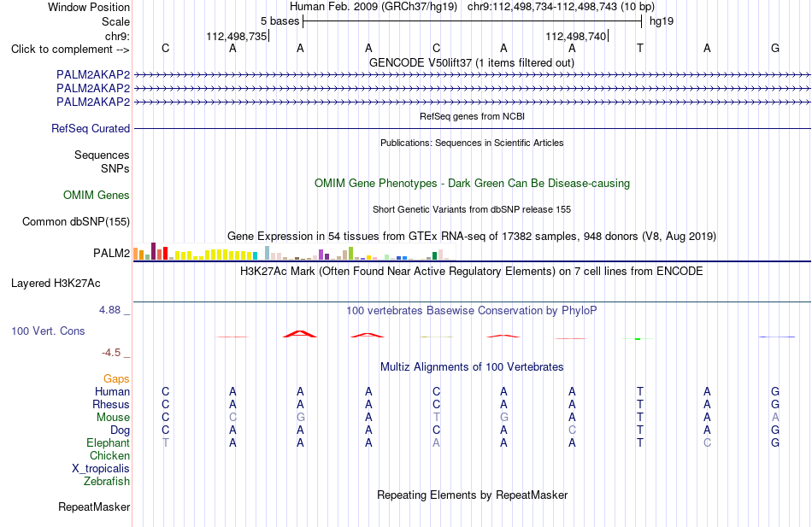Select the SNPs track label
The image size is (812, 527).
(115, 169)
